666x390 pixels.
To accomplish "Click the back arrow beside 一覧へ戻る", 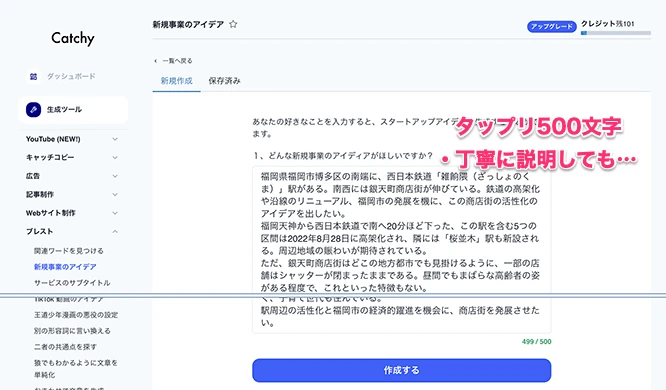I will click(x=155, y=61).
